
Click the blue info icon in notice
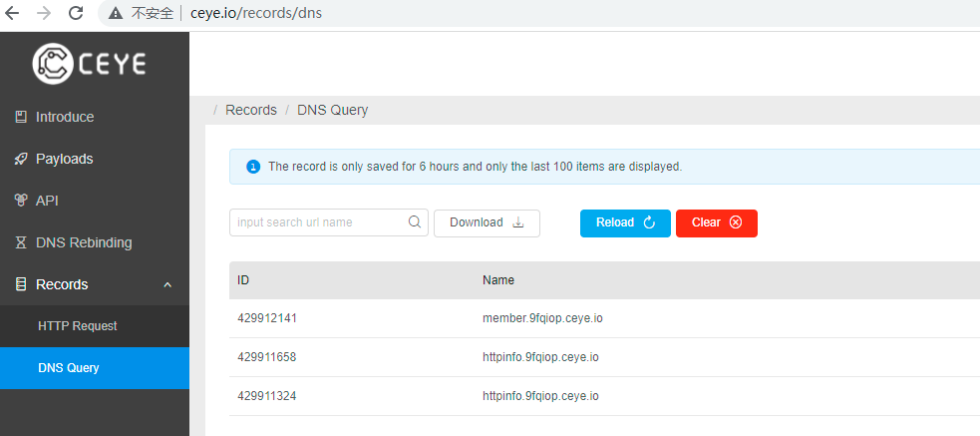253,167
